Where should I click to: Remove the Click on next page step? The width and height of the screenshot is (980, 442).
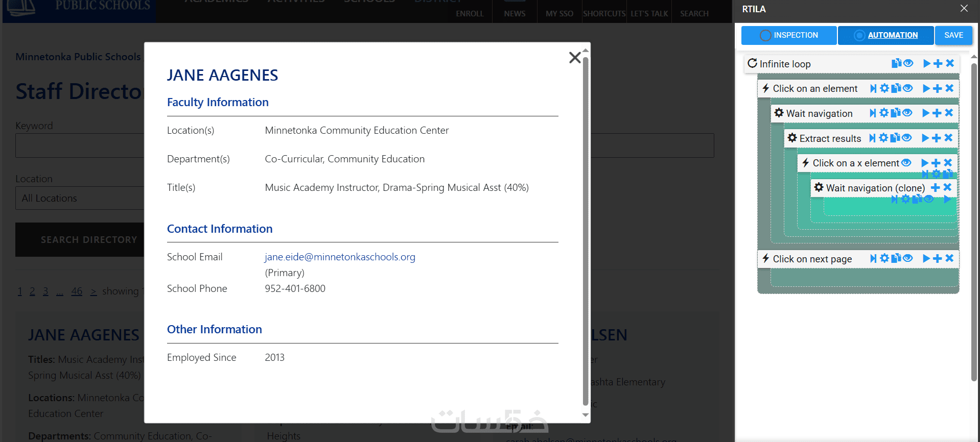click(x=949, y=258)
